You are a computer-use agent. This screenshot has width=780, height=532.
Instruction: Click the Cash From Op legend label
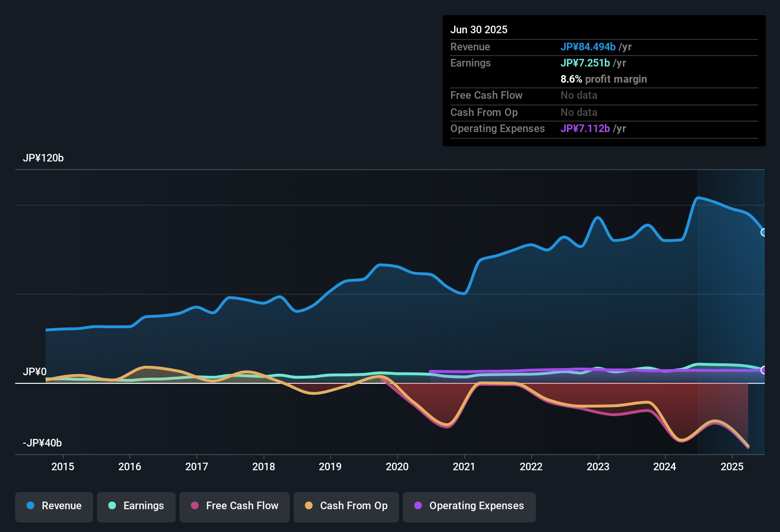point(353,505)
